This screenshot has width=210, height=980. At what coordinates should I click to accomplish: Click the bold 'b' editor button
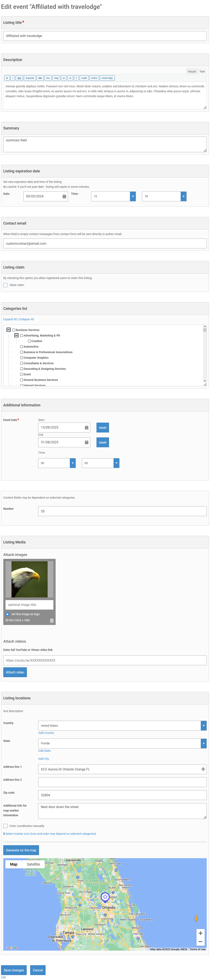point(7,78)
